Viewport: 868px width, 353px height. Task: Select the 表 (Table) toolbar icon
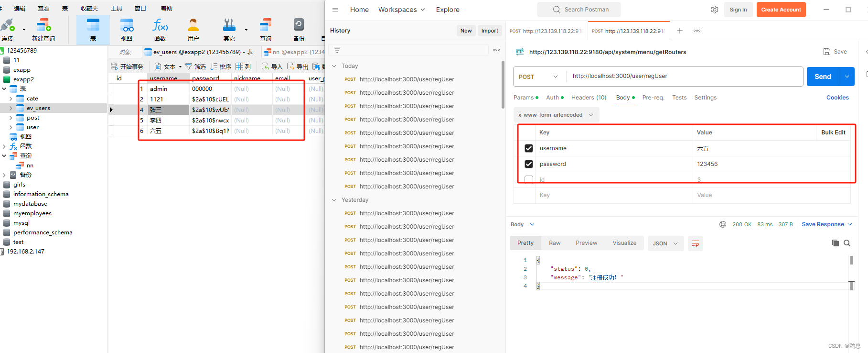coord(93,30)
